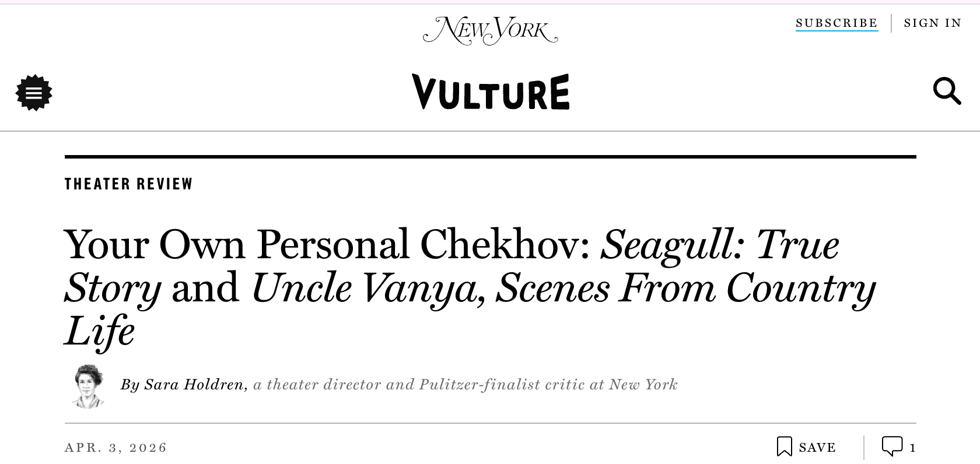Viewport: 980px width, 464px height.
Task: Click the comment count number
Action: click(x=912, y=448)
